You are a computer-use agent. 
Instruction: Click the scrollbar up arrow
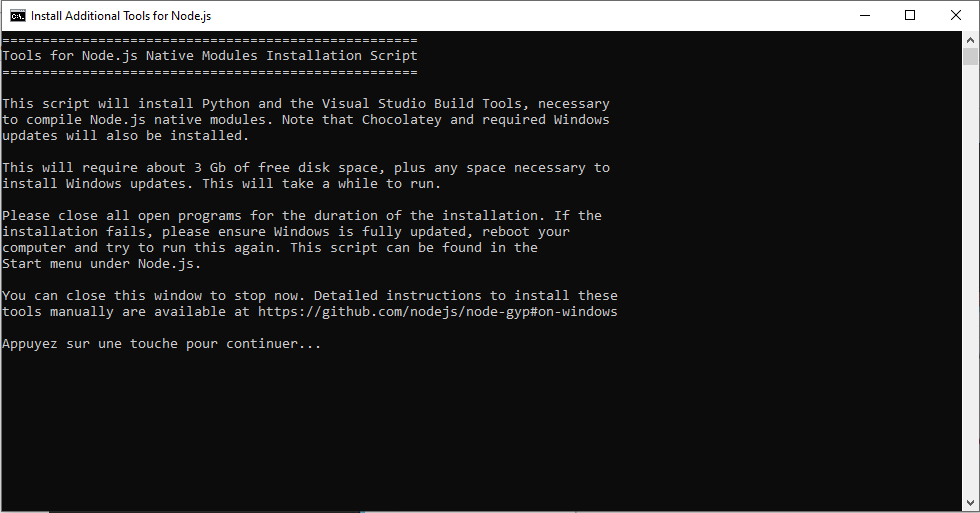970,40
